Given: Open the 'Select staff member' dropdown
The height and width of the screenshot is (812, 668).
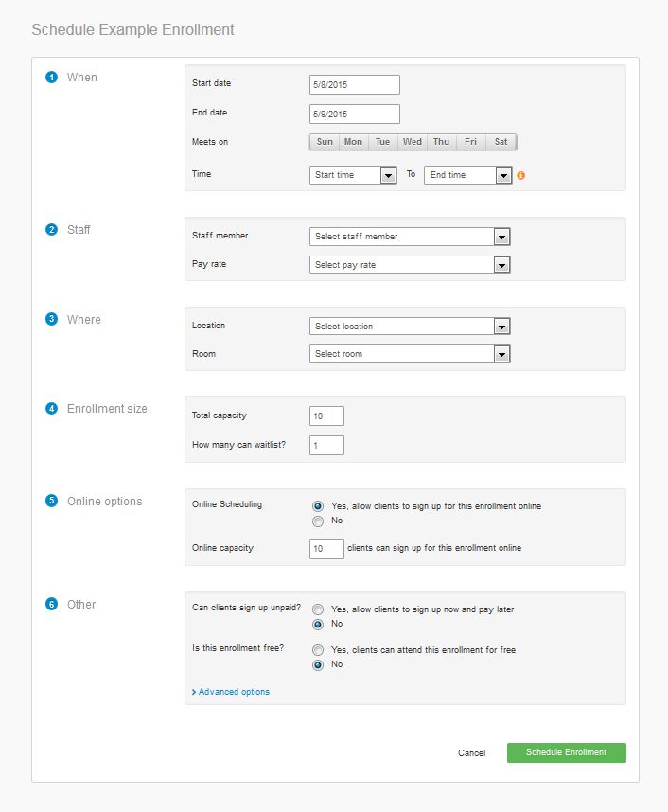Looking at the screenshot, I should click(x=410, y=236).
